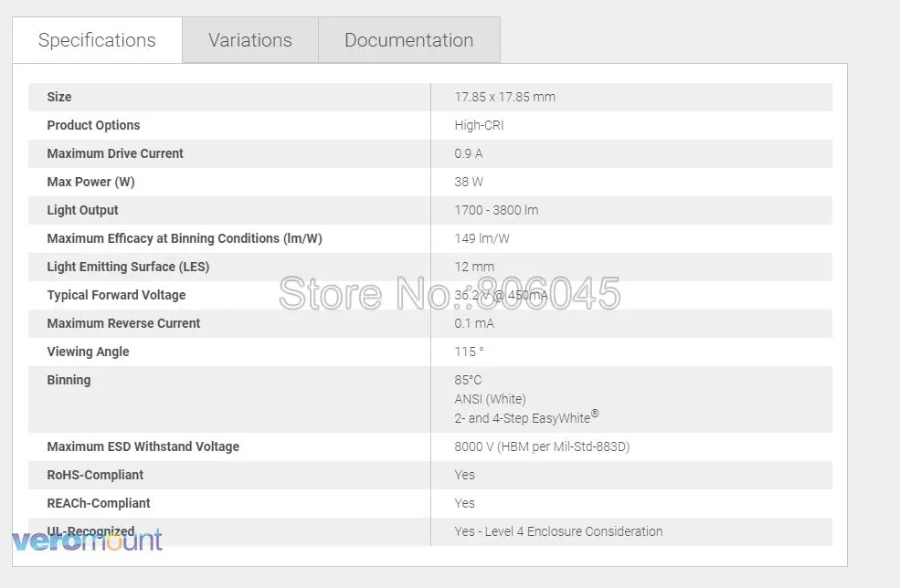
Task: Click '8000 V (HBM per Mil-Std-883D)' value
Action: [x=542, y=446]
